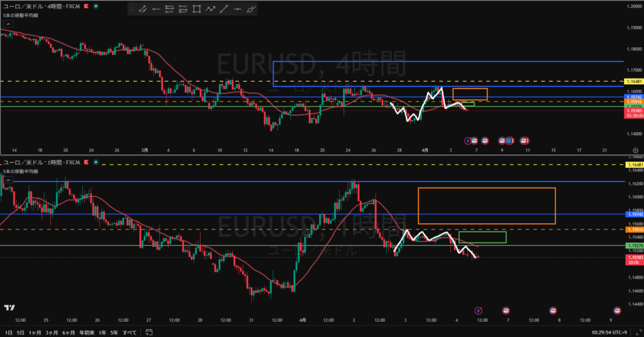The width and height of the screenshot is (644, 337).
Task: Click the yellow 1.16481 price label on upper chart
Action: tap(633, 82)
